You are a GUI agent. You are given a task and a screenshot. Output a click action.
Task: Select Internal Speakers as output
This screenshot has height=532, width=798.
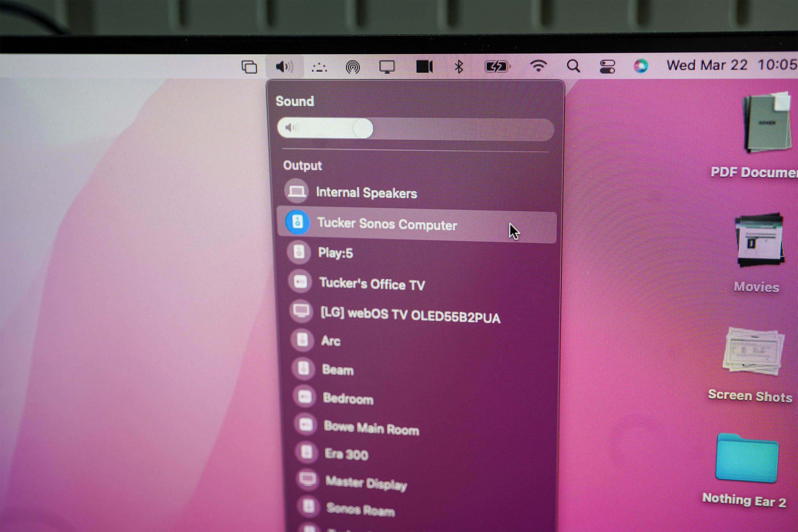[367, 193]
